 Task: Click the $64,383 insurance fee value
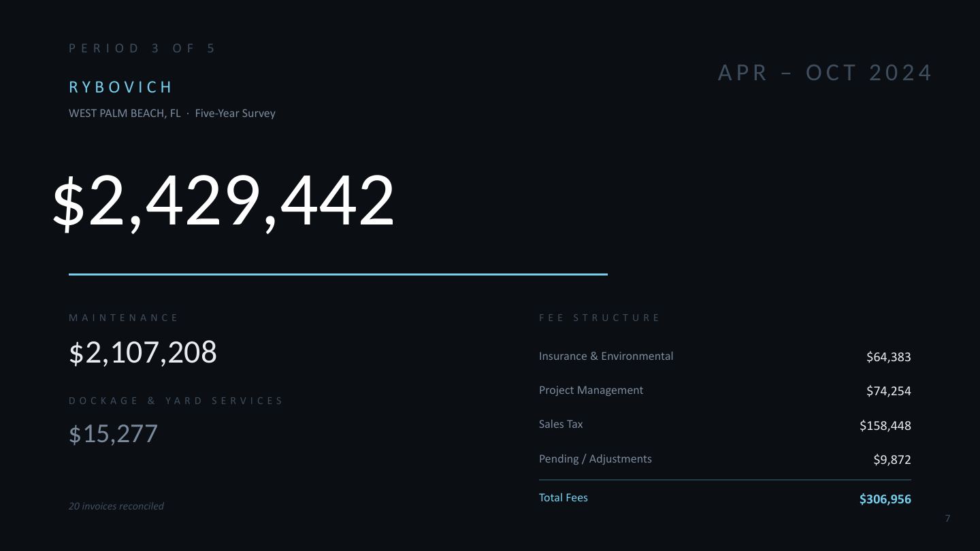click(888, 357)
